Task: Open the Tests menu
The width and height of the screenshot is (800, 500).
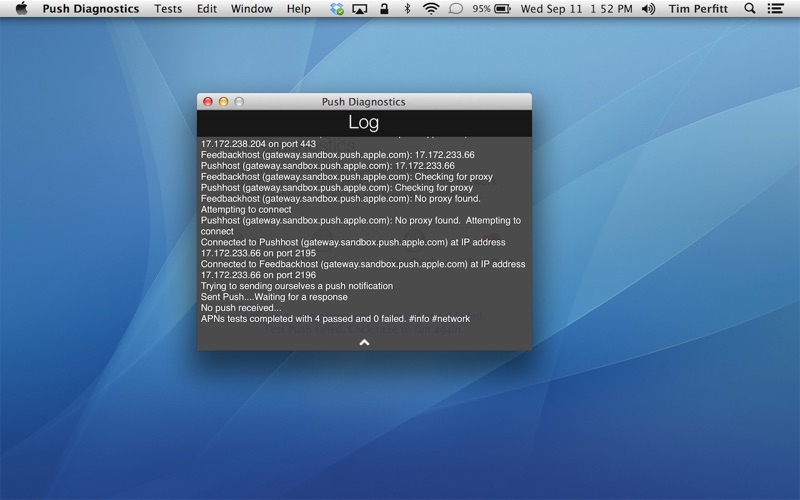Action: pos(168,9)
